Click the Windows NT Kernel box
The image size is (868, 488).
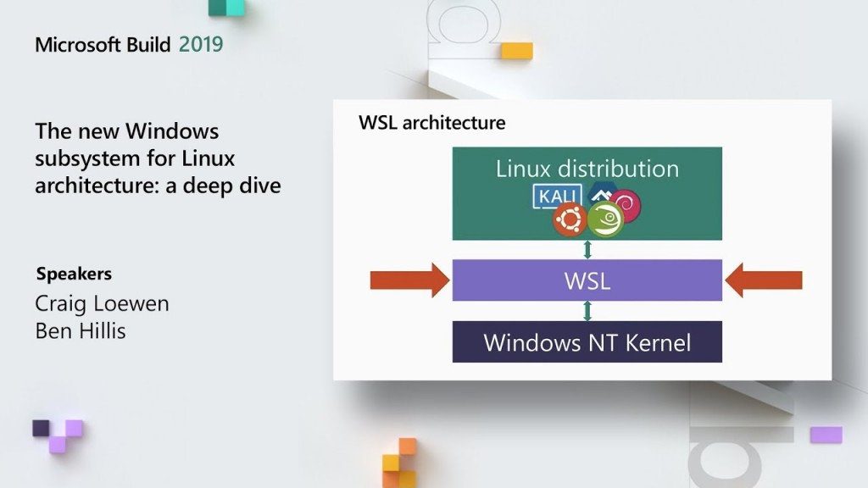587,342
